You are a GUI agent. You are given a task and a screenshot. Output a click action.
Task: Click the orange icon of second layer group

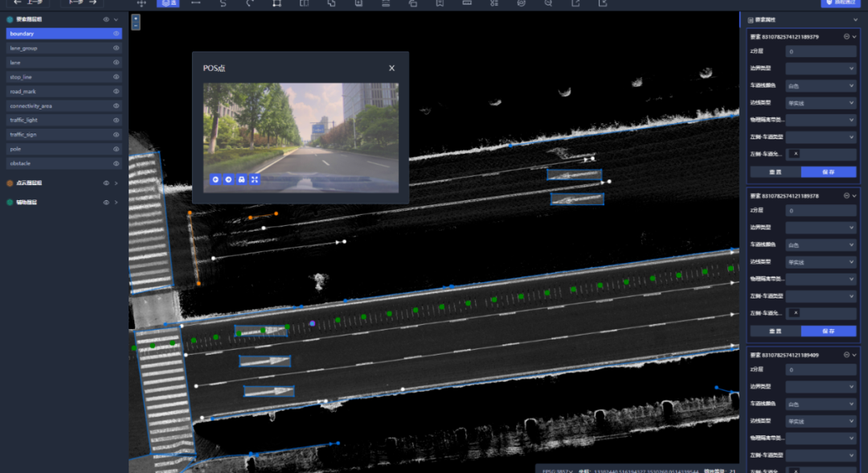coord(10,183)
